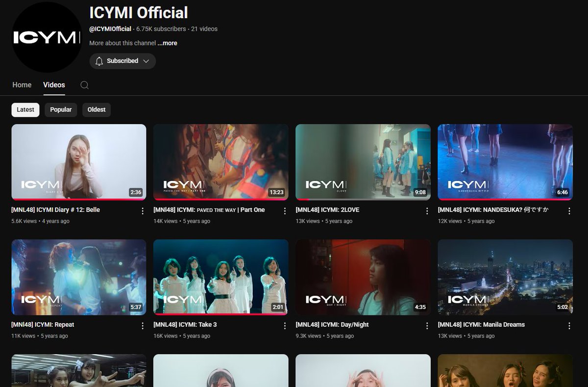The height and width of the screenshot is (387, 588).
Task: Expand channel description with ...more
Action: tap(168, 43)
